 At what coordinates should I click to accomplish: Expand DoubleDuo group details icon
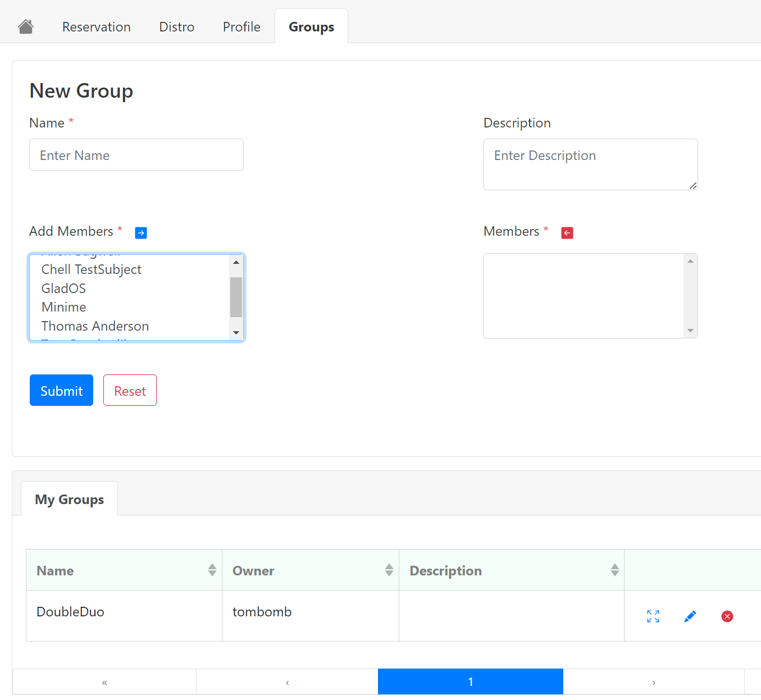coord(653,616)
